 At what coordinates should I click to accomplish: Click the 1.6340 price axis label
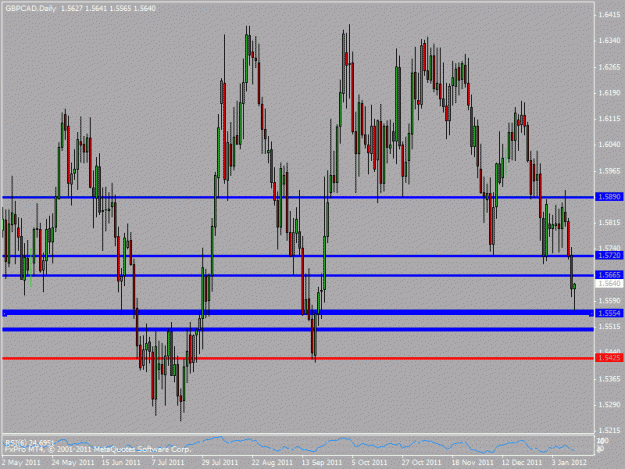tap(609, 41)
